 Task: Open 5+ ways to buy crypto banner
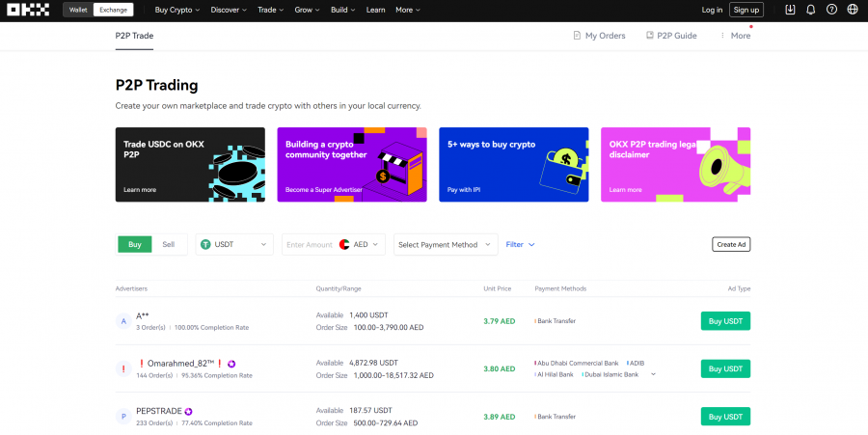pos(514,164)
